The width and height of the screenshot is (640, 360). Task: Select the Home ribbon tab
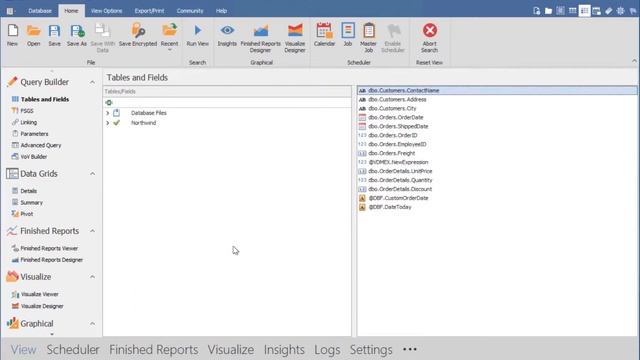coord(71,11)
